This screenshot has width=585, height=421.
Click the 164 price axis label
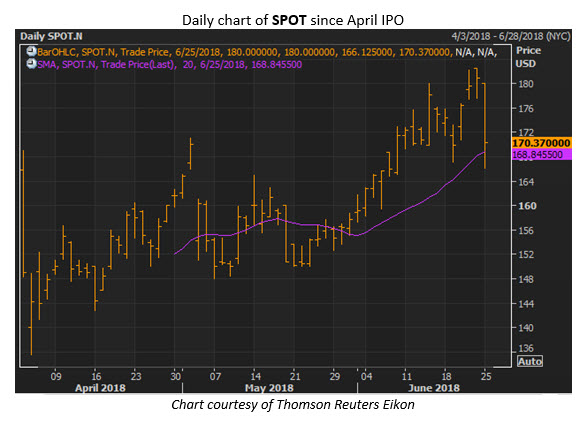(x=526, y=182)
